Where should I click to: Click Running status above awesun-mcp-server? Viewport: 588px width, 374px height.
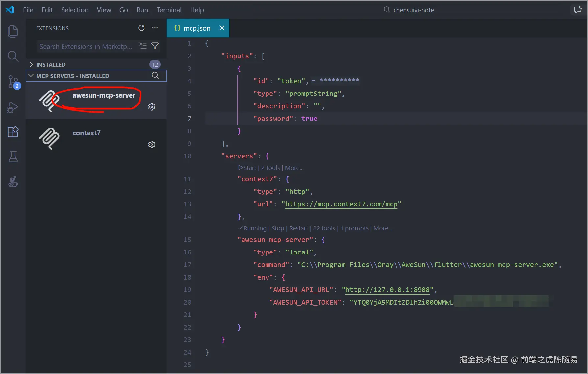(x=252, y=228)
